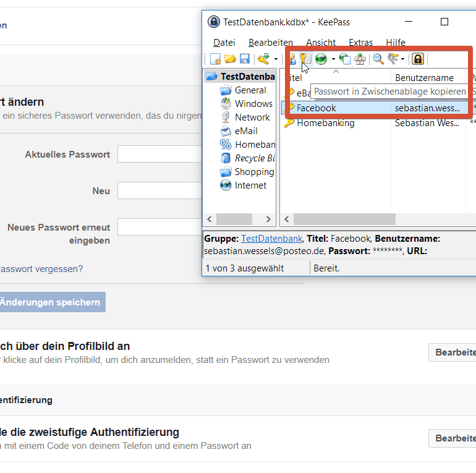Screen dimensions: 476x473
Task: Open Find using the magnifier toolbar icon
Action: [x=378, y=59]
